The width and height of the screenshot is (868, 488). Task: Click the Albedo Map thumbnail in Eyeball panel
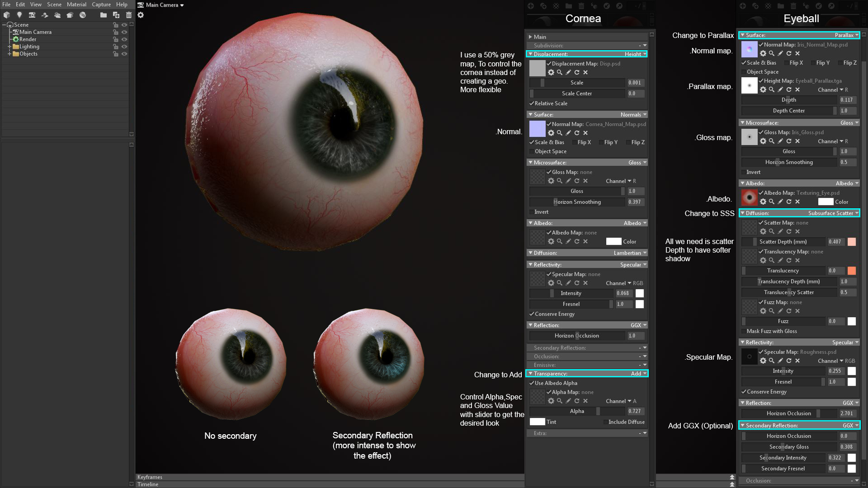[749, 197]
